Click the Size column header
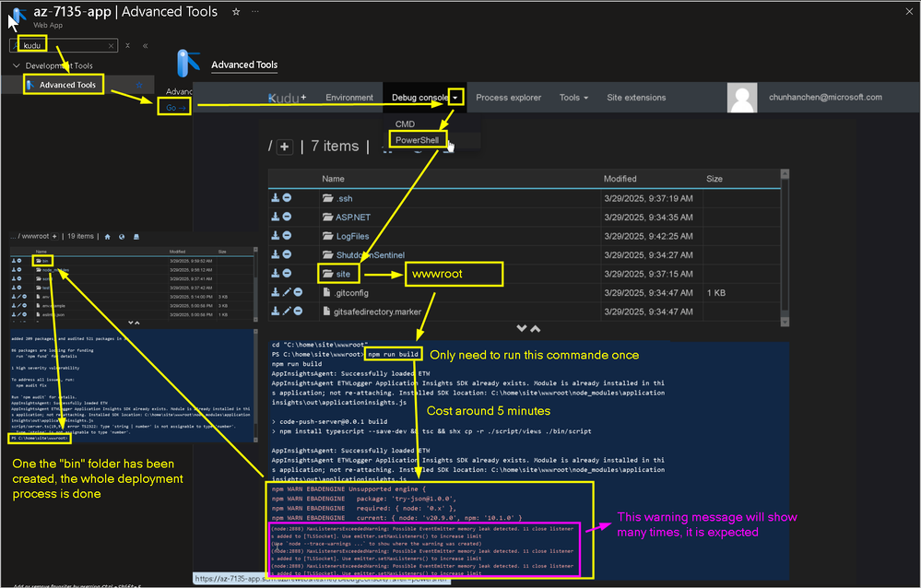 point(714,179)
